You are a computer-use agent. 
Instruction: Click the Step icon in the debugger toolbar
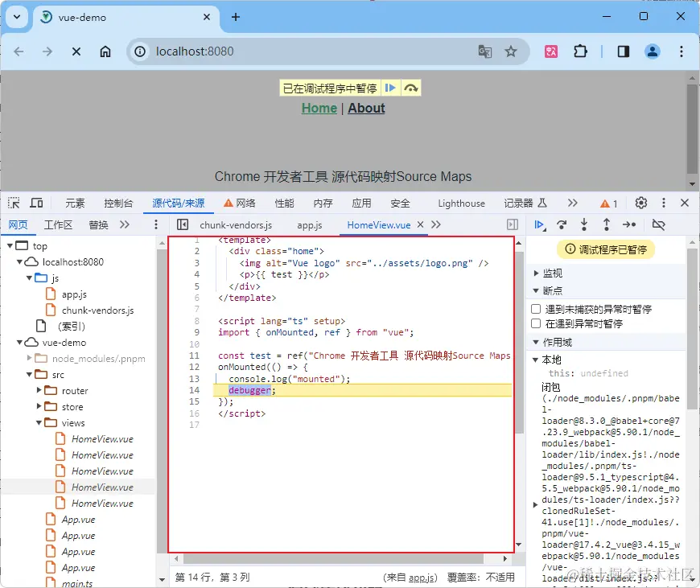pos(629,224)
